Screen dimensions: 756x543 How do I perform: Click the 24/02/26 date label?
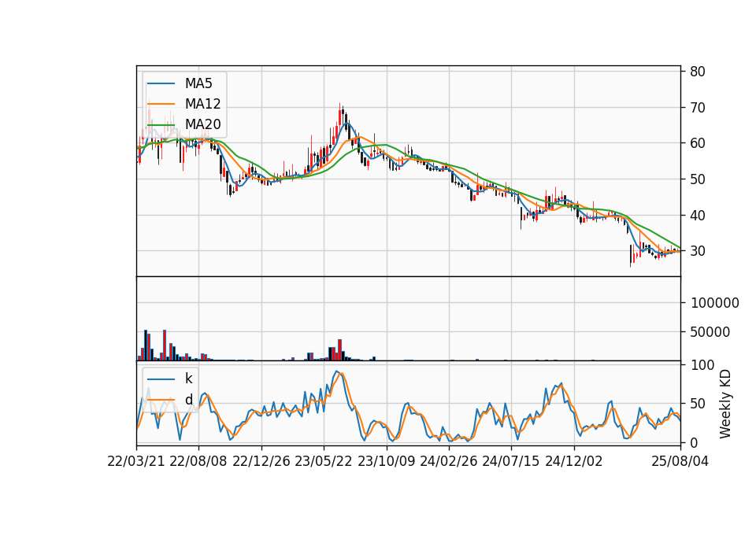click(x=448, y=461)
